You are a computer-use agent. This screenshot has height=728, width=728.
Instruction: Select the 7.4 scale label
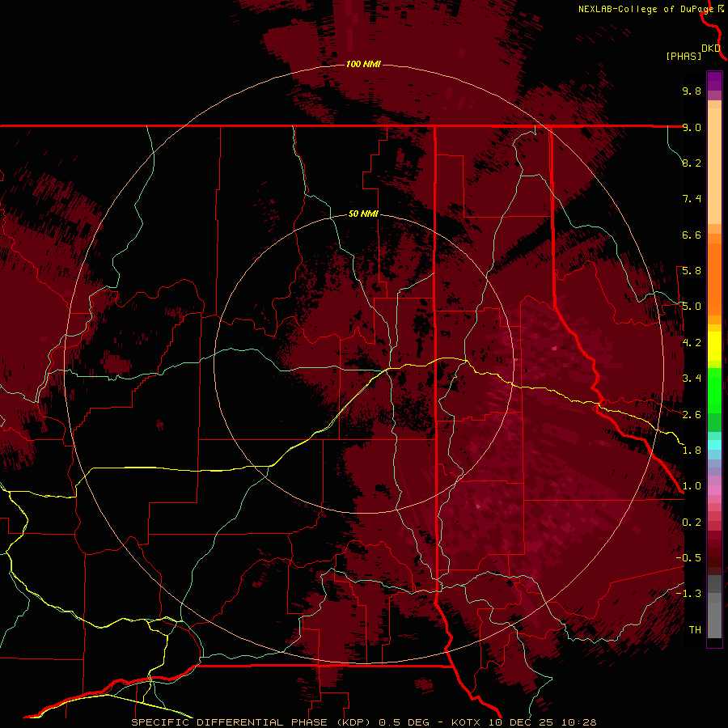click(692, 199)
